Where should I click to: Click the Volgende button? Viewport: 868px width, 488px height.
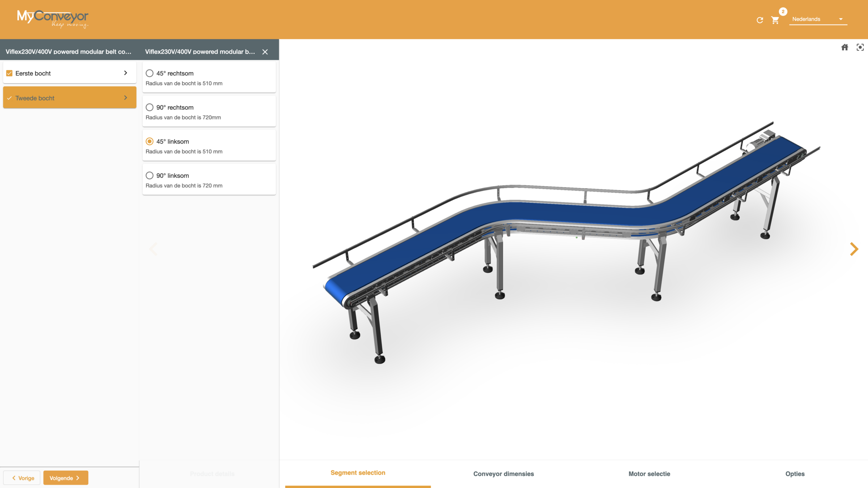pos(66,478)
